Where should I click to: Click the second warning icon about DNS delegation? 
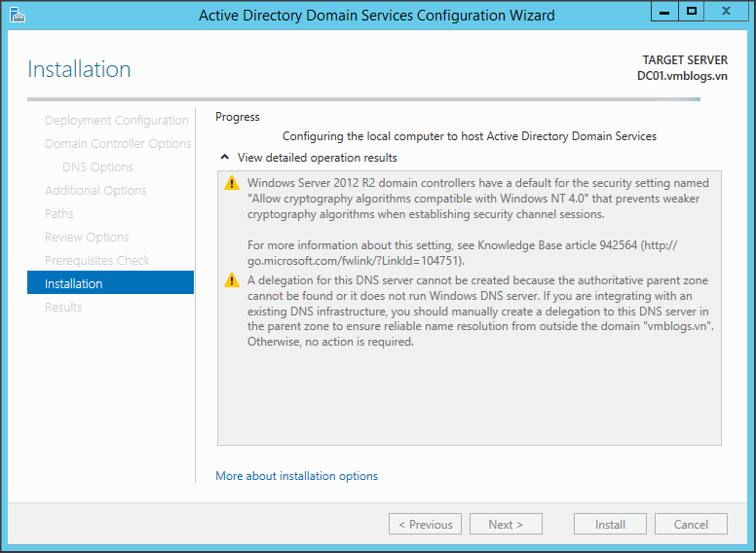pyautogui.click(x=231, y=280)
